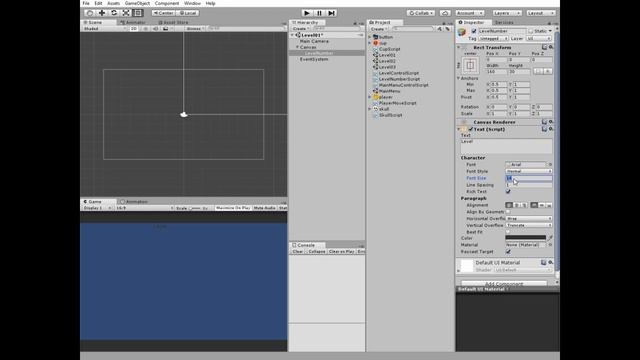Open the Tag Untagged dropdown

tap(493, 38)
